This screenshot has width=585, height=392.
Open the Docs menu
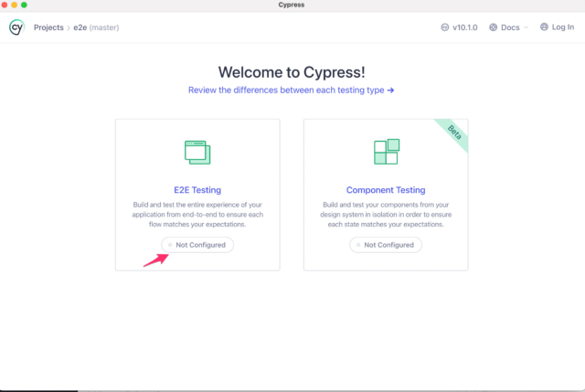pos(510,27)
